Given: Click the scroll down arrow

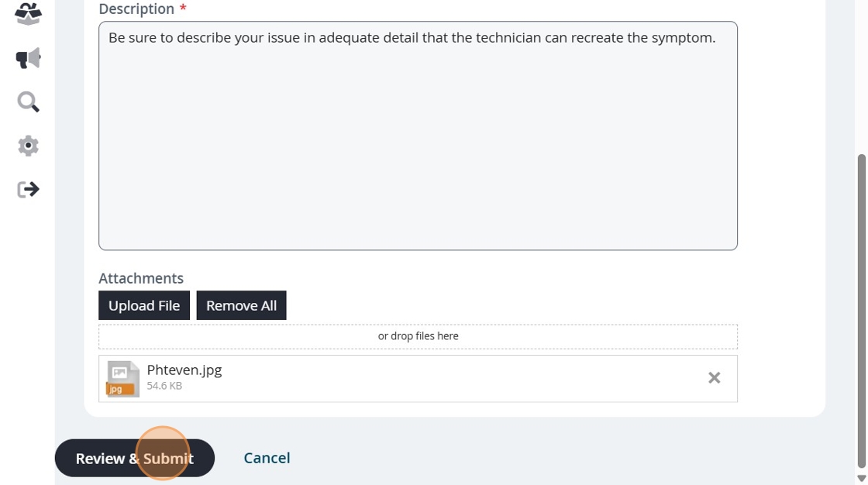Looking at the screenshot, I should (x=861, y=478).
